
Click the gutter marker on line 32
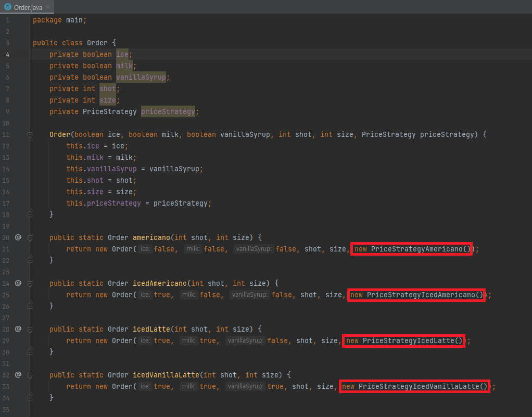[18, 375]
